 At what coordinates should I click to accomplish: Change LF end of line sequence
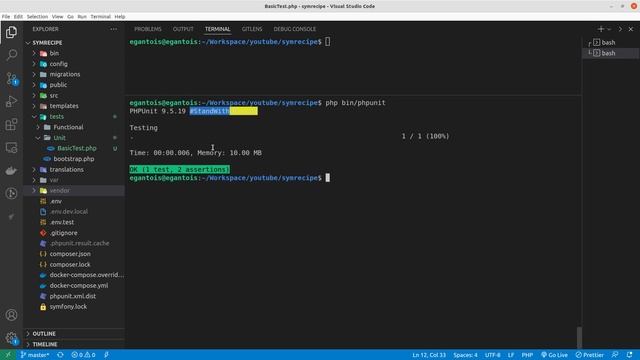511,355
